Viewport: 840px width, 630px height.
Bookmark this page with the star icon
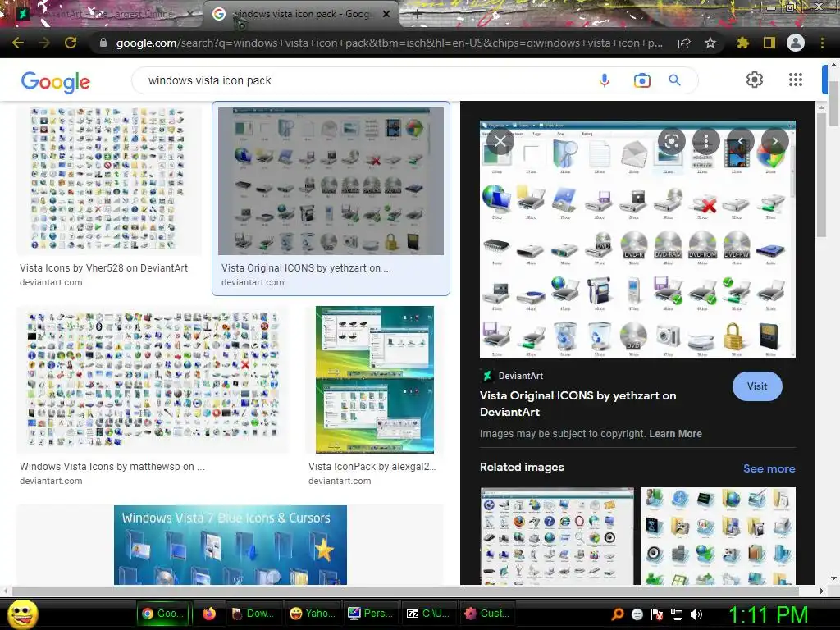tap(710, 43)
